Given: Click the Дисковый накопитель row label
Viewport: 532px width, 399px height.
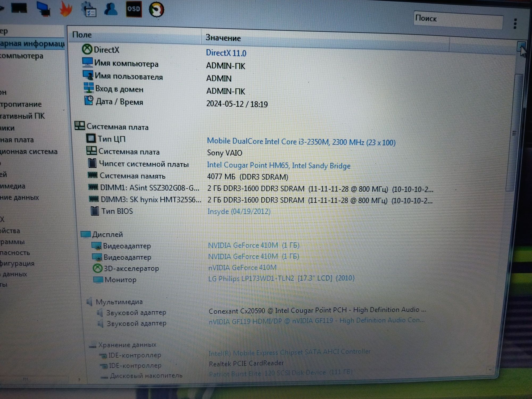Looking at the screenshot, I should 146,376.
